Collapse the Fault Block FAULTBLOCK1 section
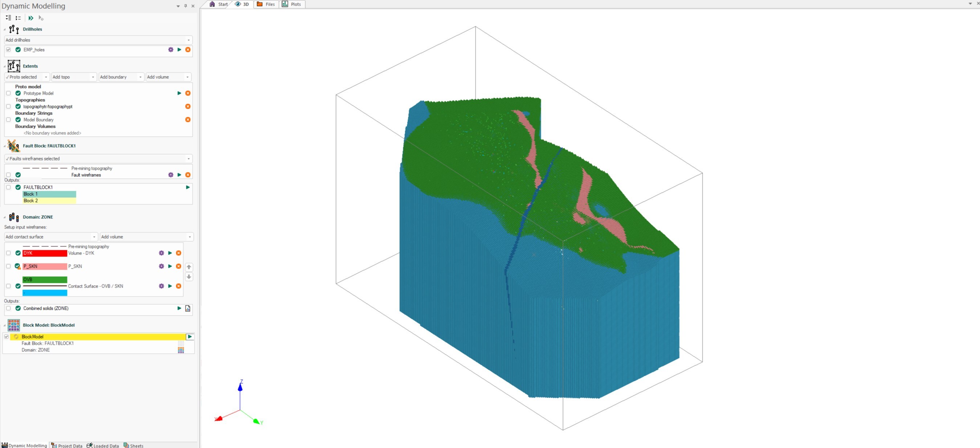This screenshot has width=980, height=448. (x=5, y=146)
